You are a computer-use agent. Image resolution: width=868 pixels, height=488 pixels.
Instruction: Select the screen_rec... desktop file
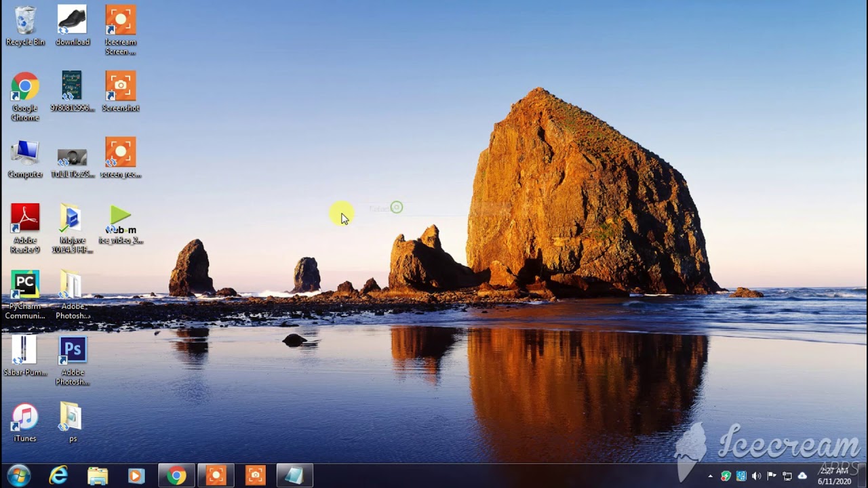(x=120, y=158)
